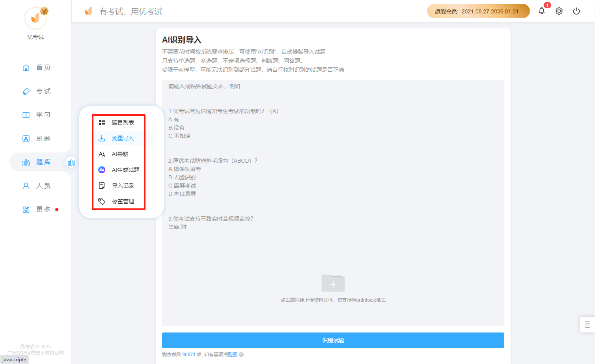Click the 标签管理 tag icon
Image resolution: width=595 pixels, height=364 pixels.
[x=102, y=201]
